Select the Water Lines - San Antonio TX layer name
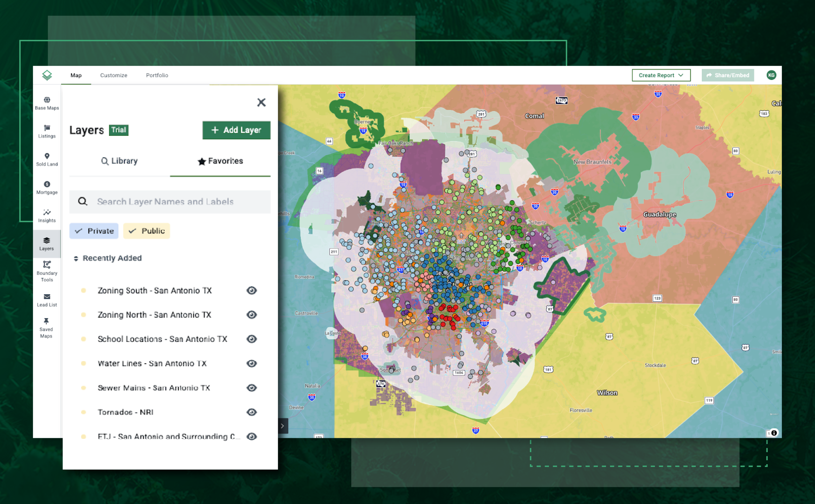The image size is (815, 504). click(x=152, y=363)
